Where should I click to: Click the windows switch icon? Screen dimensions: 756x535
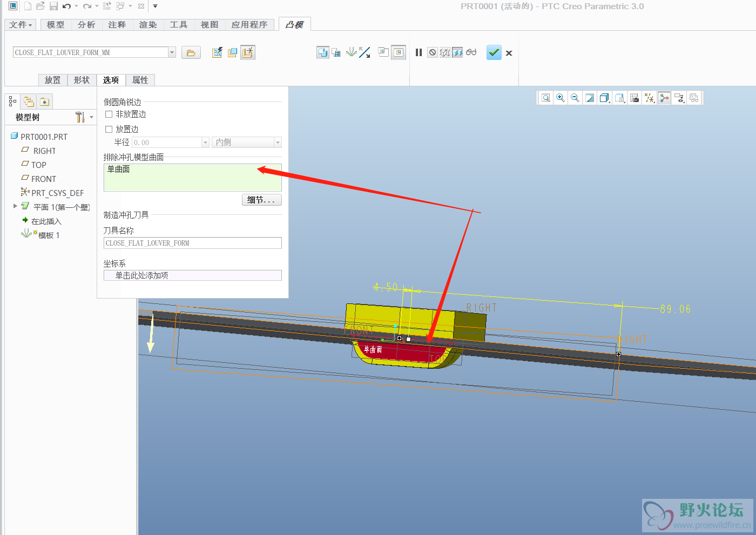[x=120, y=6]
